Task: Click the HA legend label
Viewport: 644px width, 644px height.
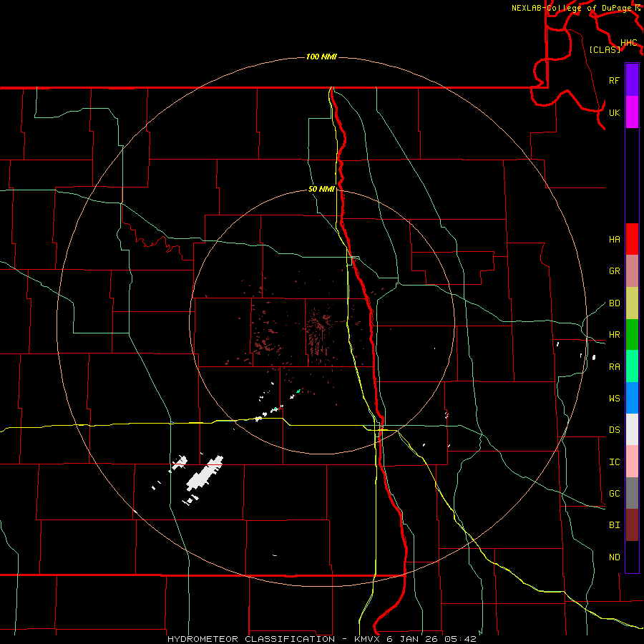Action: pos(614,239)
